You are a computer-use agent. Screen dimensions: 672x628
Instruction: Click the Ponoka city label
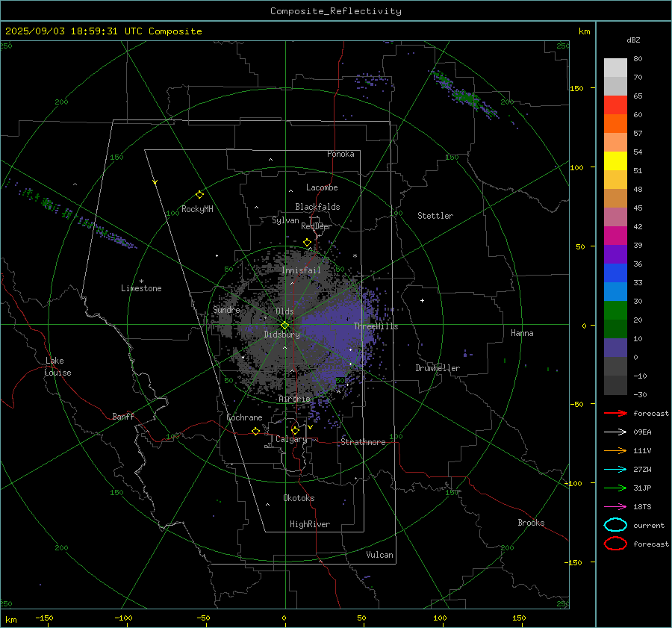[340, 154]
